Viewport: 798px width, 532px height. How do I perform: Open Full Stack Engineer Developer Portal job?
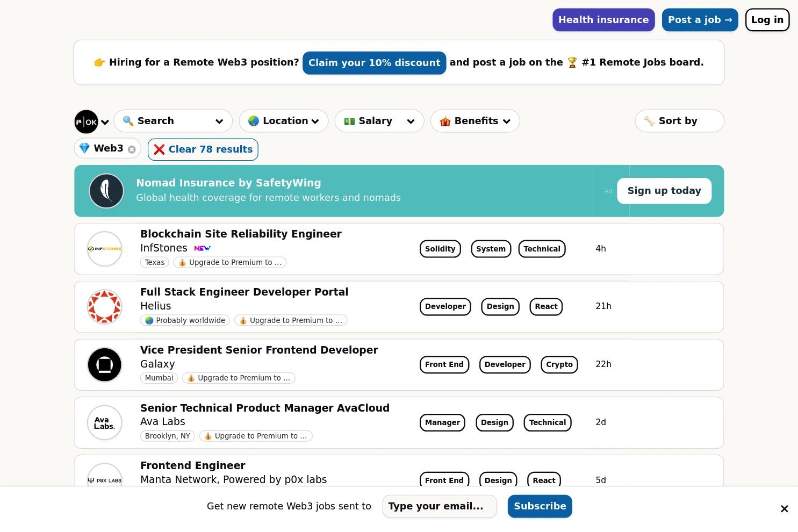(x=244, y=292)
